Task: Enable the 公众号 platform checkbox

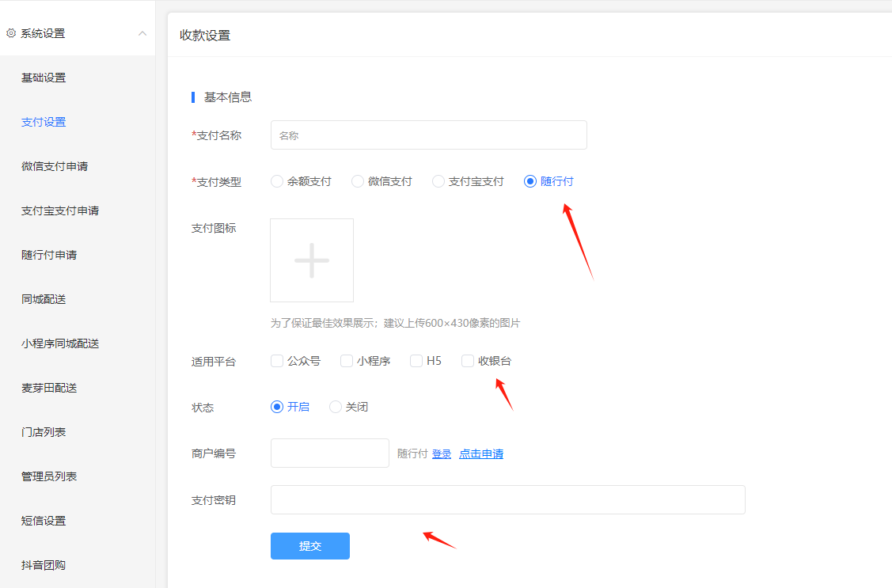Action: [x=277, y=361]
